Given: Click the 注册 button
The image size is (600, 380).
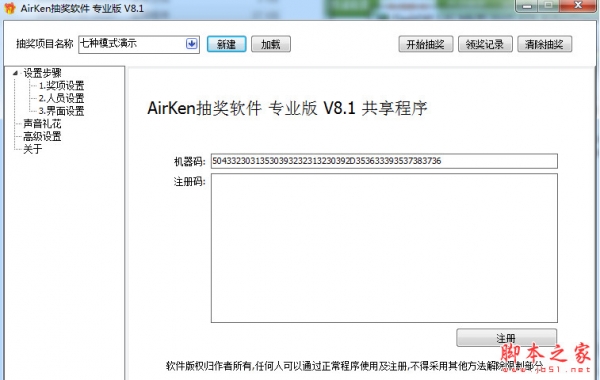Looking at the screenshot, I should click(x=506, y=338).
